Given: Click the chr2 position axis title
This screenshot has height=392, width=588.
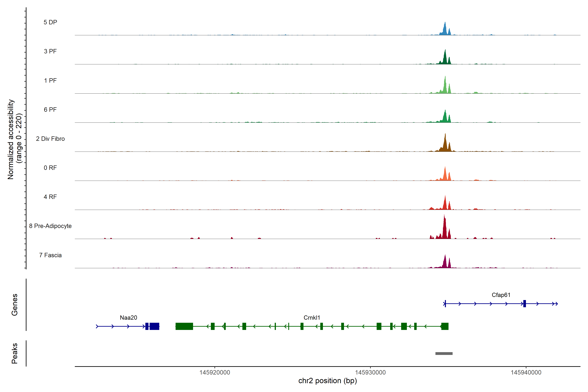Looking at the screenshot, I should pyautogui.click(x=327, y=381).
